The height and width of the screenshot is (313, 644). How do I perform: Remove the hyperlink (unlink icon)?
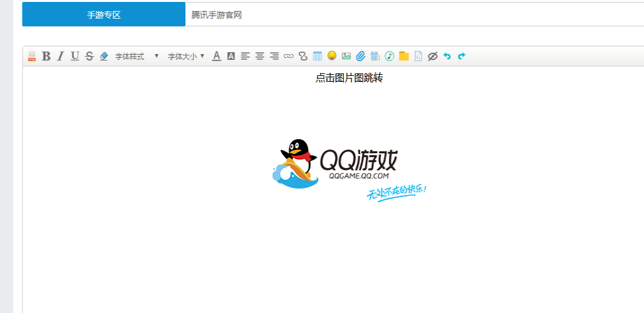point(303,56)
